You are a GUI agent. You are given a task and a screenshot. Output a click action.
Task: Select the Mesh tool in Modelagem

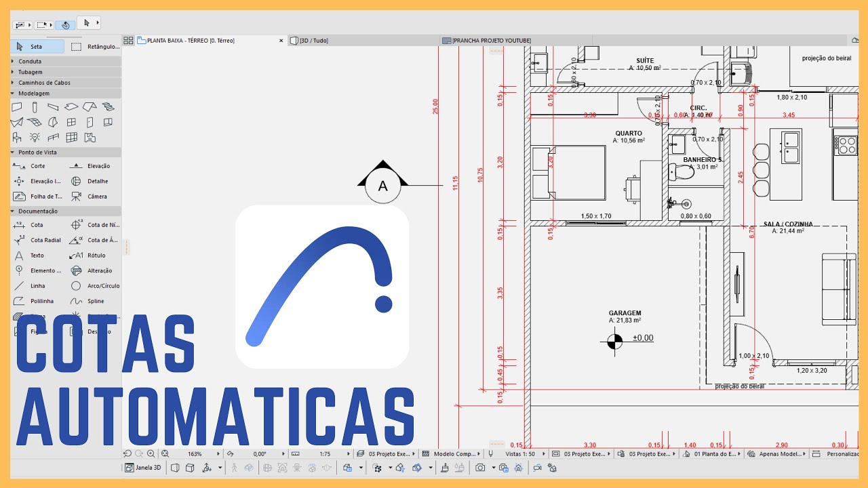pos(35,122)
